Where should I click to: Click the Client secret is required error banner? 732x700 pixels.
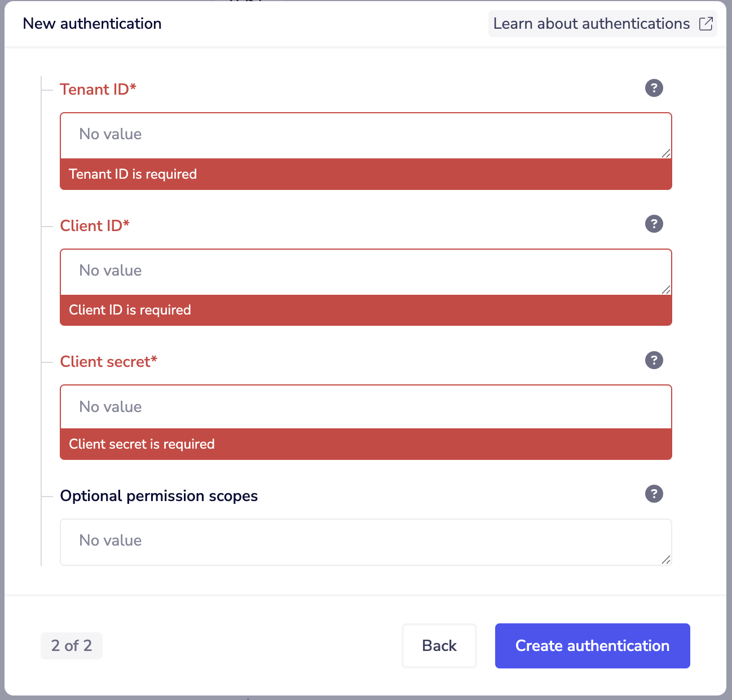coord(365,444)
